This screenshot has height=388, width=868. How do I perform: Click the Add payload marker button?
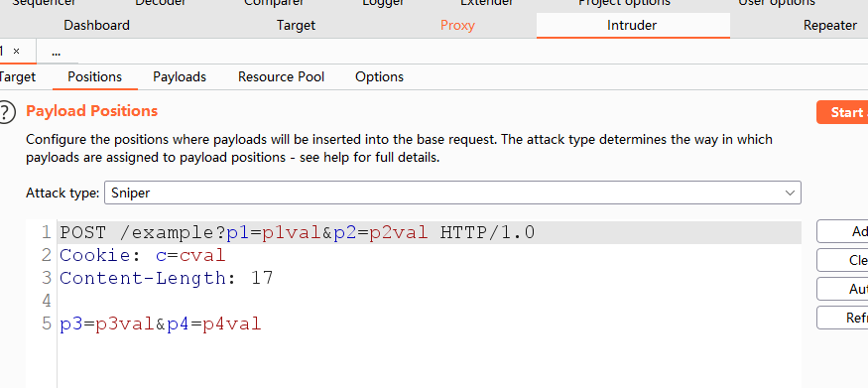coord(842,231)
